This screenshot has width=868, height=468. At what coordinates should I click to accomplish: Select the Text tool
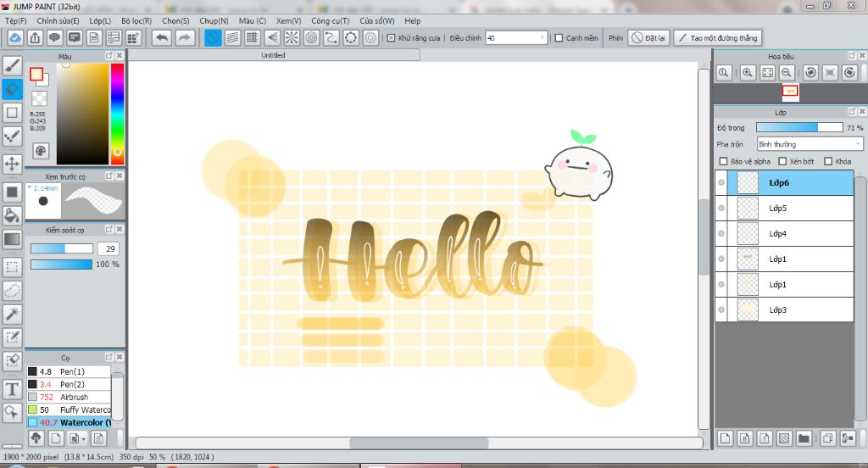pos(12,389)
